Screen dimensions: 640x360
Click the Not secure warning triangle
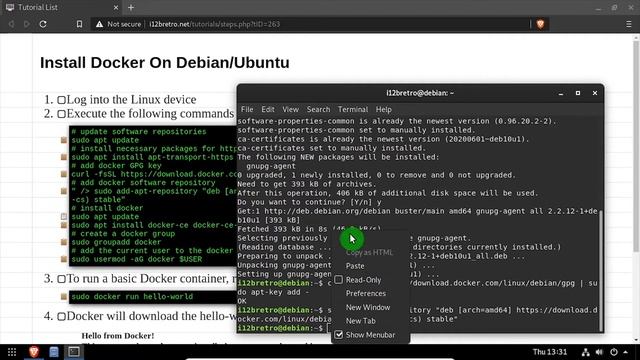pos(99,24)
